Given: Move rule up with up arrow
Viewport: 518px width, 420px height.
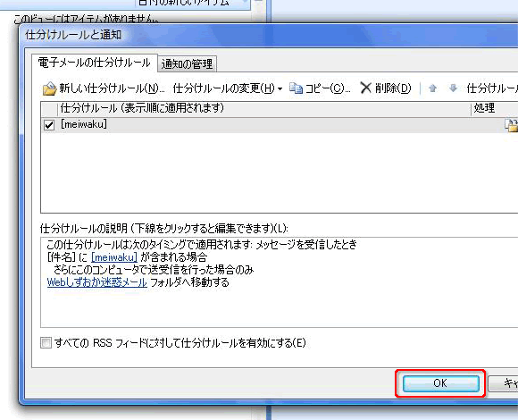Looking at the screenshot, I should (x=432, y=88).
